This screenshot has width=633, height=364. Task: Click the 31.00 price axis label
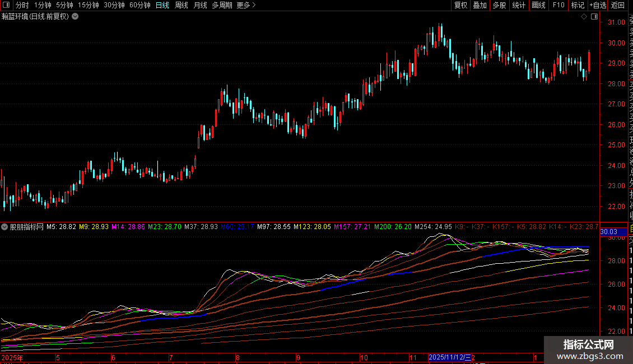(616, 22)
